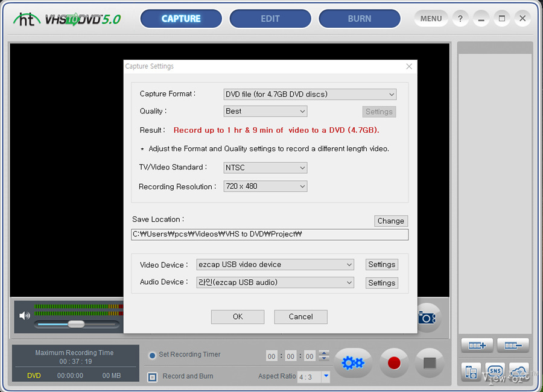Open the Quality dropdown set to Best
543x392 pixels.
[x=265, y=111]
